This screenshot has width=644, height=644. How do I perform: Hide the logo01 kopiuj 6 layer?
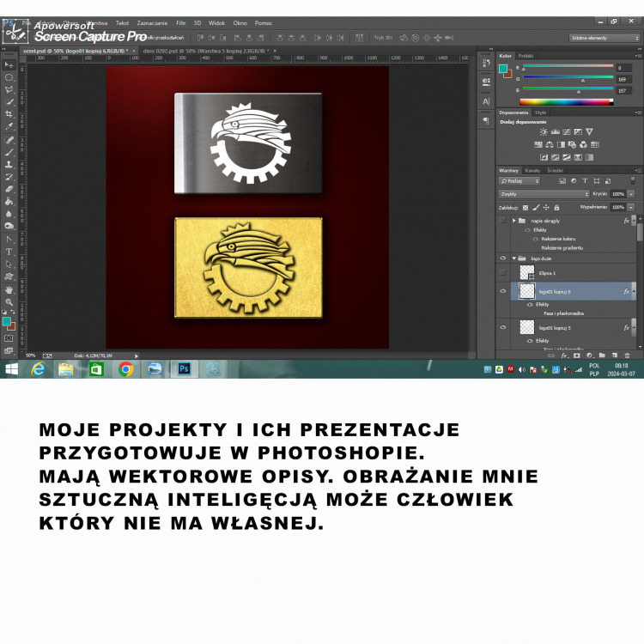tap(503, 292)
